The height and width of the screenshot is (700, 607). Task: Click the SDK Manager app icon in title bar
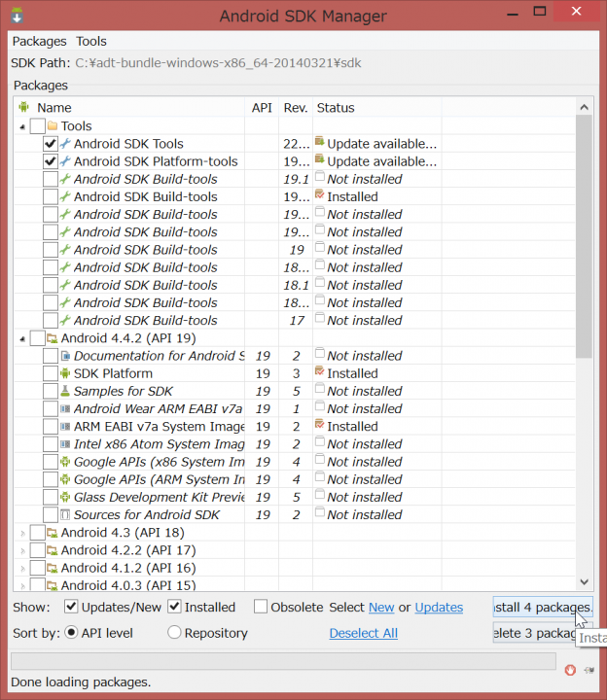(17, 16)
